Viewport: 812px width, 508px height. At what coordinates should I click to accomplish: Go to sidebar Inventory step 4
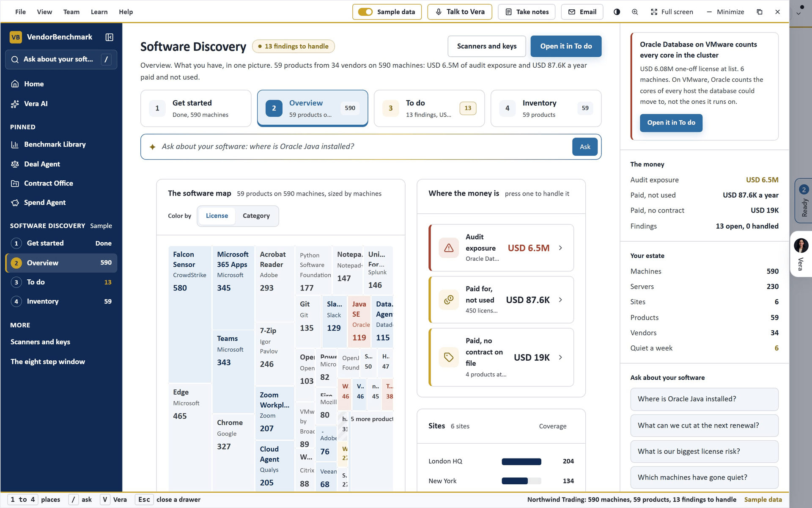point(61,301)
